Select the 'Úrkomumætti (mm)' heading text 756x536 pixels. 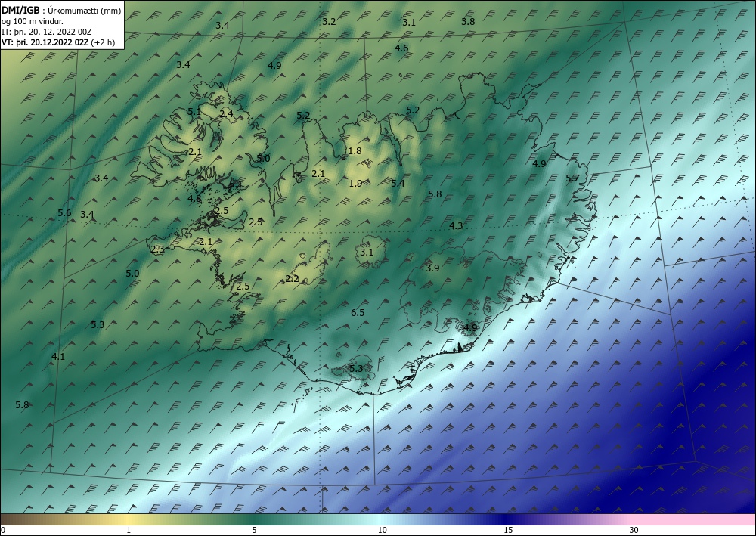[x=85, y=11]
